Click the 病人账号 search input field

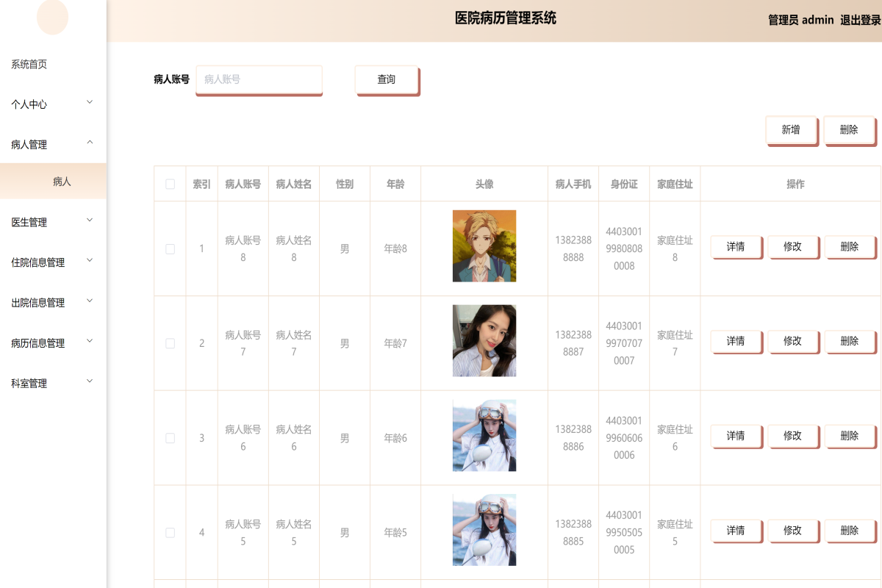[259, 80]
